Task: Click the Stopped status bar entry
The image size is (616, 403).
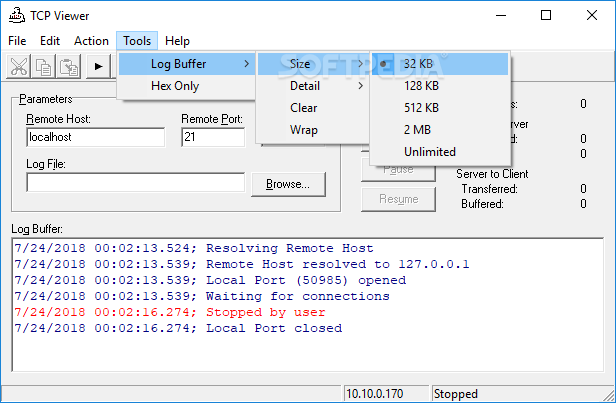Action: (x=455, y=394)
